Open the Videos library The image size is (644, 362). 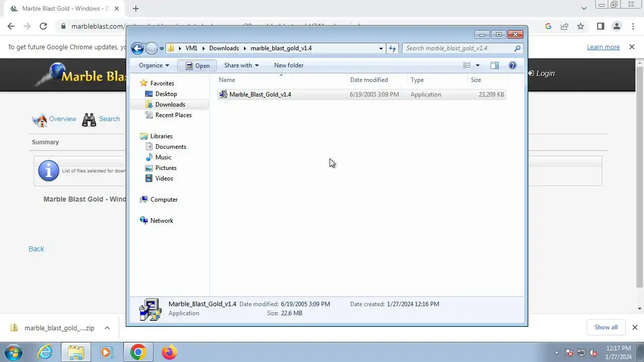tap(164, 178)
